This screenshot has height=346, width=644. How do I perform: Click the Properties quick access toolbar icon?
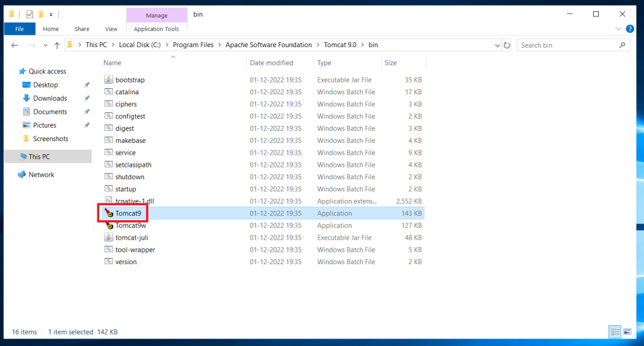tap(30, 14)
